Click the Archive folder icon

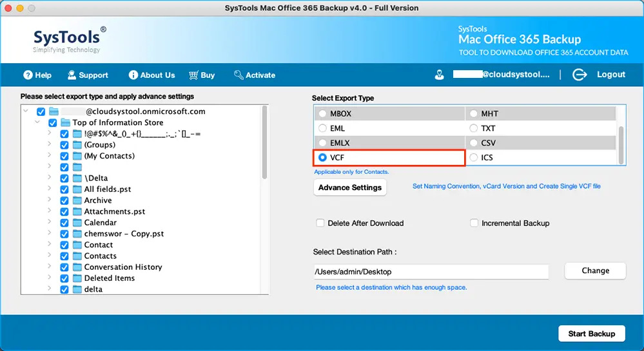coord(77,200)
